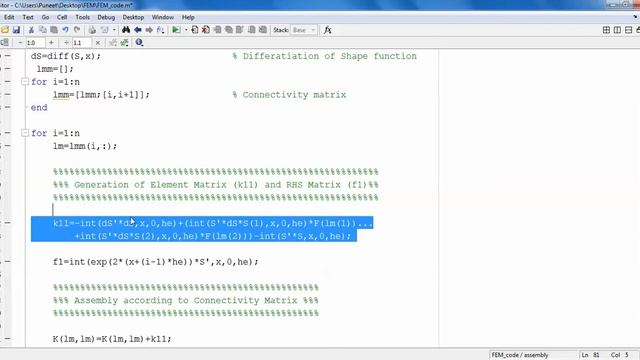Image resolution: width=640 pixels, height=360 pixels.
Task: Multiply value with the × button
Action: pyautogui.click(x=98, y=42)
